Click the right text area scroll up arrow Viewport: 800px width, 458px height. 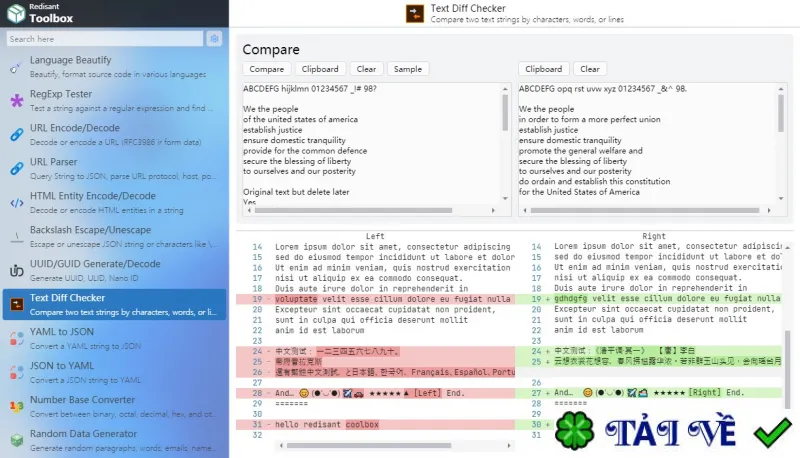click(x=781, y=89)
